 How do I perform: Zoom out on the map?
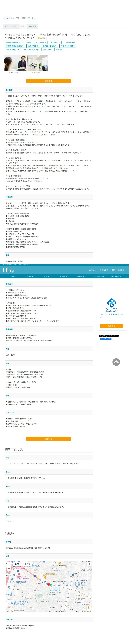click(9, 569)
